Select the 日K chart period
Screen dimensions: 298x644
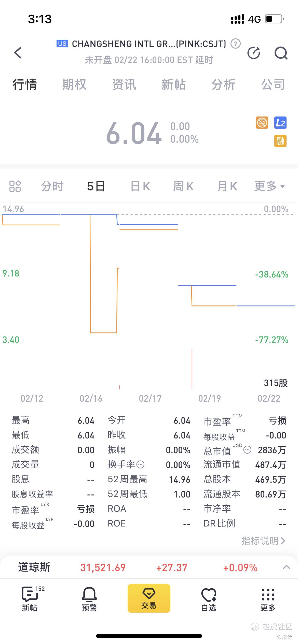(140, 186)
